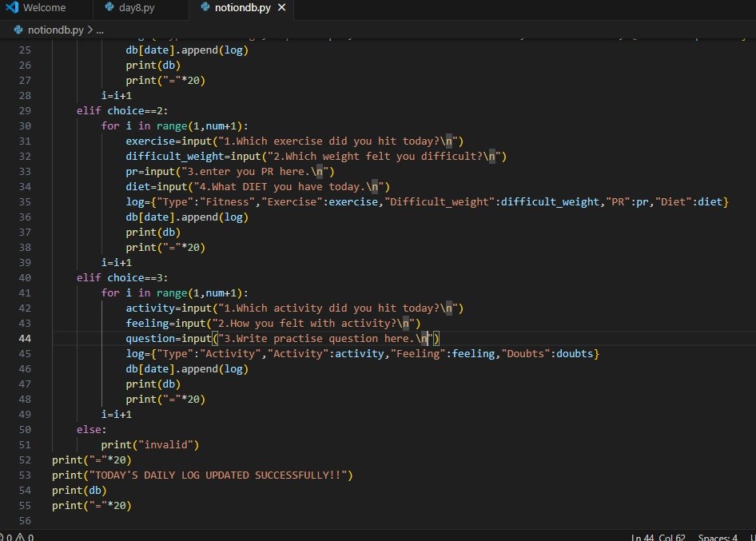Click 'i=i+1' on line 28
756x541 pixels.
click(116, 95)
